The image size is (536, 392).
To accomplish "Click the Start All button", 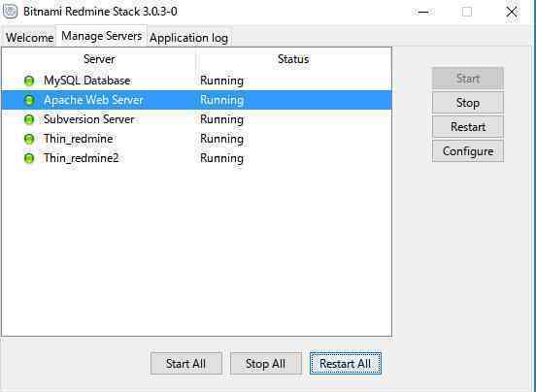I will 186,364.
